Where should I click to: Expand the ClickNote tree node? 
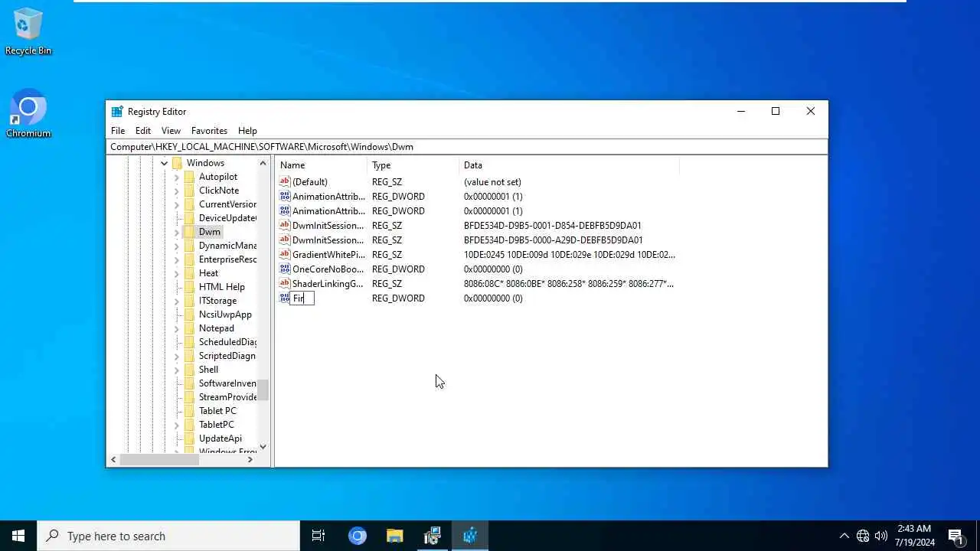click(x=177, y=191)
